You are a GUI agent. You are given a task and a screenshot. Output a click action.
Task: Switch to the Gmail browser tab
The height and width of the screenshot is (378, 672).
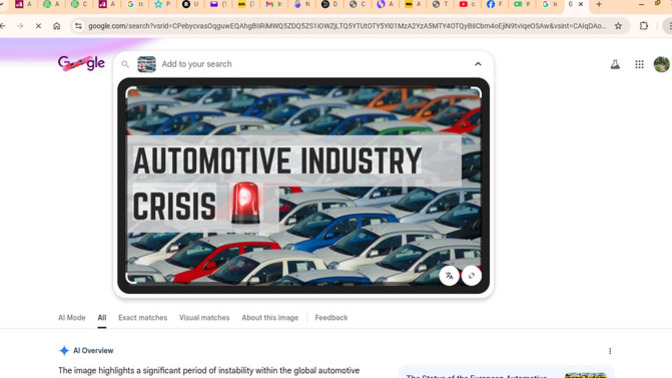pyautogui.click(x=273, y=4)
